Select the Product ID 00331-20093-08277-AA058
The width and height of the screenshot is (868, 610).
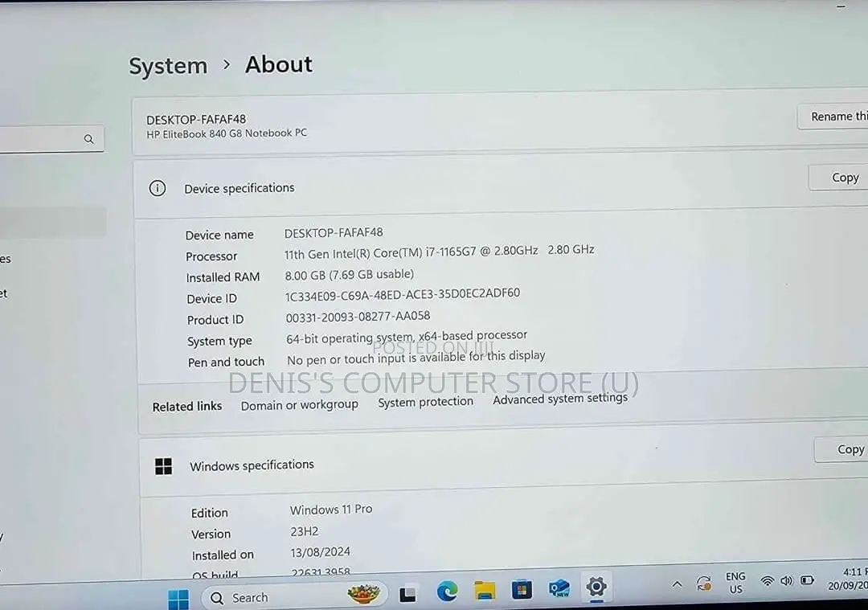pyautogui.click(x=358, y=317)
